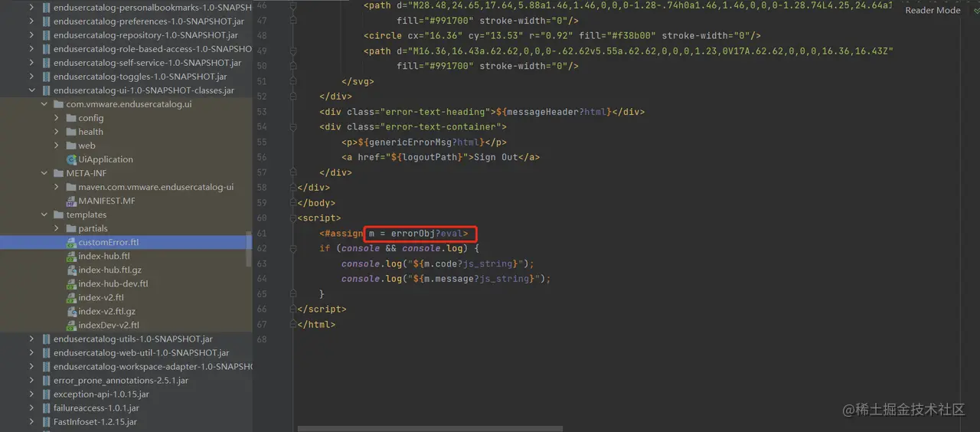Screen dimensions: 980x432
Task: Open index-hub.ftl template
Action: pyautogui.click(x=104, y=256)
